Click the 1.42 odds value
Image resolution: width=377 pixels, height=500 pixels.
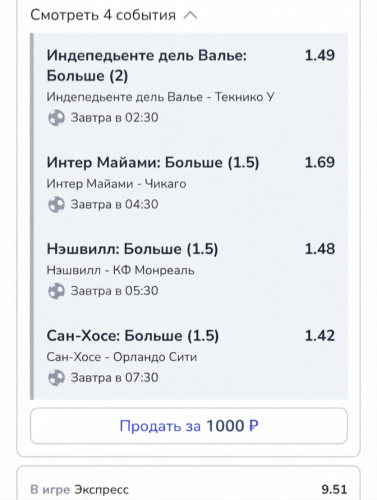[320, 336]
